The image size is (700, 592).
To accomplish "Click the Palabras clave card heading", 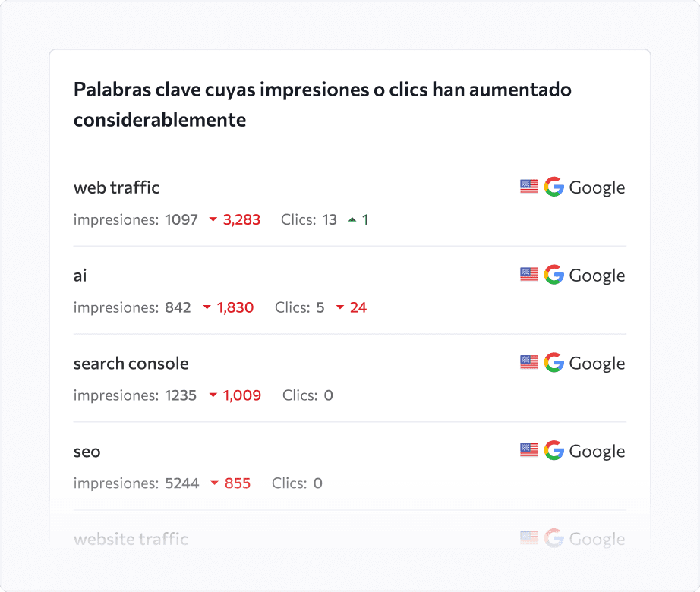I will click(x=323, y=105).
